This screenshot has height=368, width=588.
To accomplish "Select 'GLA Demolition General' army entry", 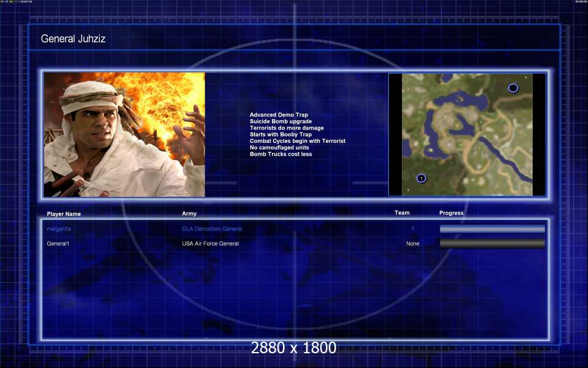I will (x=212, y=229).
